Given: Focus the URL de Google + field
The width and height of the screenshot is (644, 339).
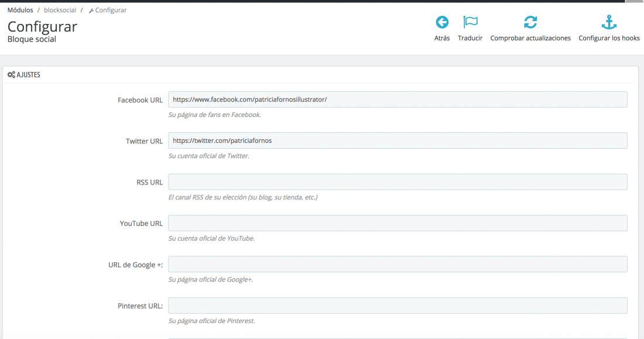Looking at the screenshot, I should coord(398,264).
